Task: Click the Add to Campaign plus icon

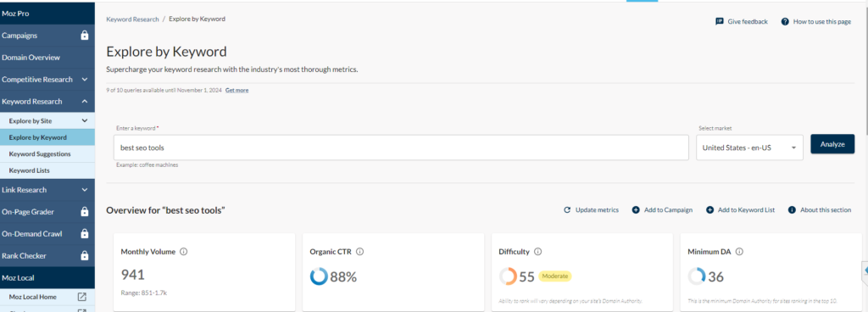Action: tap(636, 210)
